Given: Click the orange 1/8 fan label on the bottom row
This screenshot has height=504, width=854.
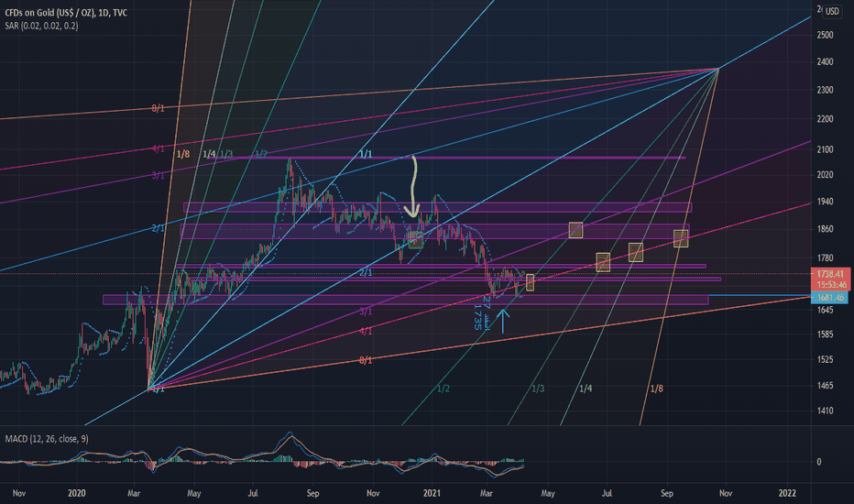Looking at the screenshot, I should point(657,389).
